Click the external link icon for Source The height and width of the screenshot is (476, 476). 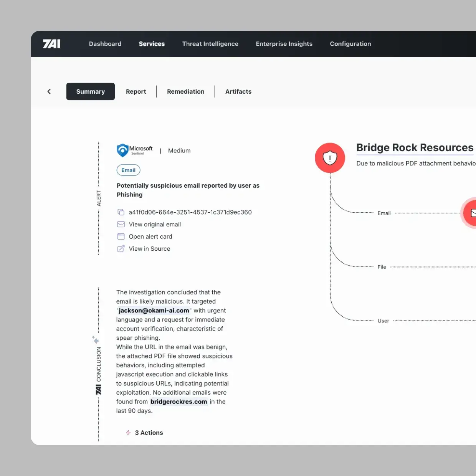click(121, 249)
